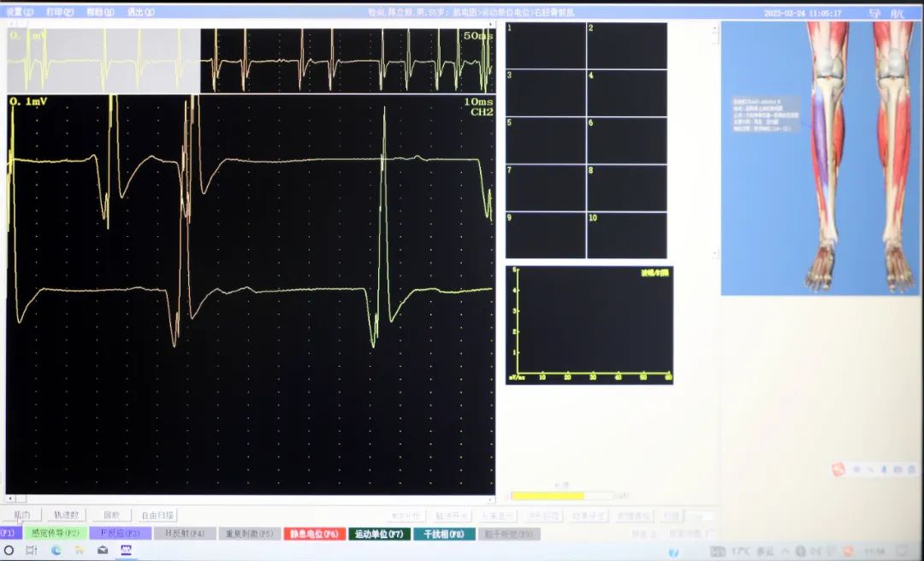Click the 自由扫描 button
Image resolution: width=924 pixels, height=561 pixels.
click(x=157, y=516)
